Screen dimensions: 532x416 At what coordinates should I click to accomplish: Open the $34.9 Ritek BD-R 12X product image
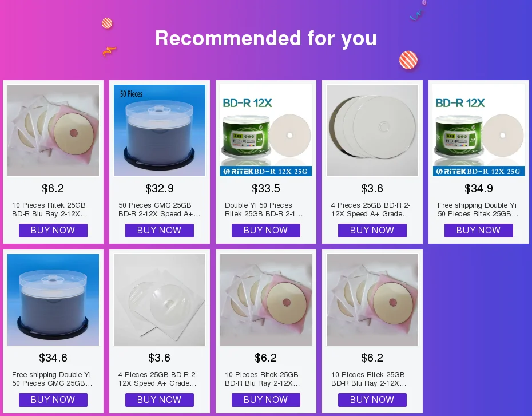[x=479, y=130]
